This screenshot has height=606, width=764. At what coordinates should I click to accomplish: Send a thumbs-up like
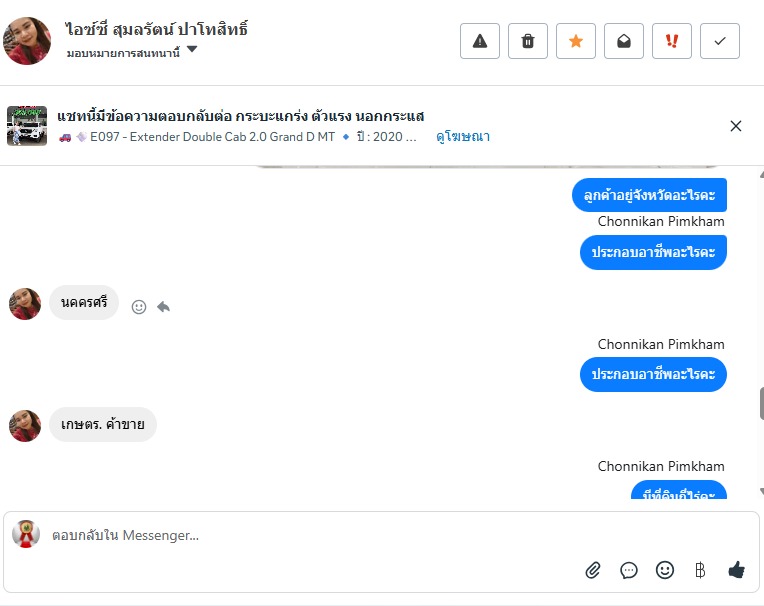pyautogui.click(x=737, y=570)
